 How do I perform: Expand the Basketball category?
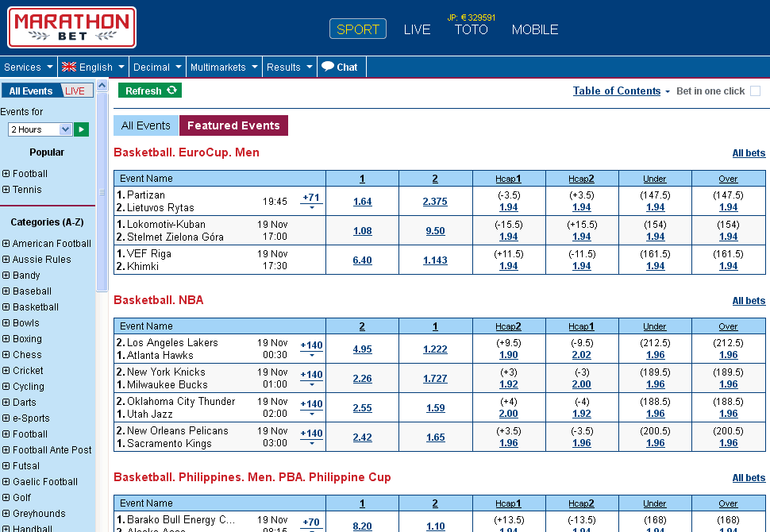6,306
